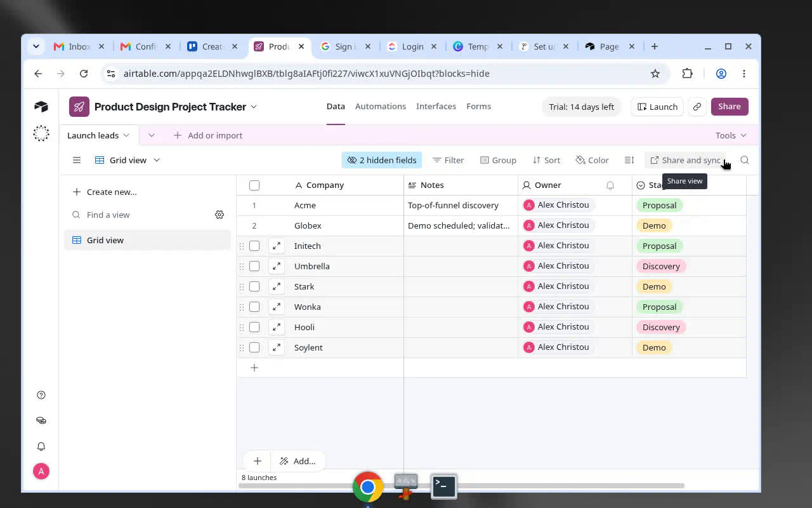Open Chrome tab search chevron

coord(36,46)
